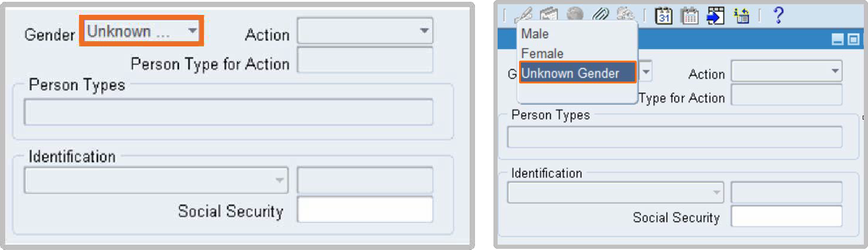Screen dimensions: 868x250
Task: Expand the Action dropdown in the right form
Action: (x=786, y=73)
